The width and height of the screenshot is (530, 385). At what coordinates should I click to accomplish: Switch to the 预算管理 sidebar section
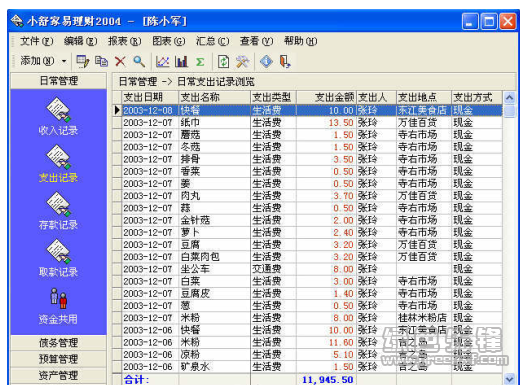(x=58, y=359)
